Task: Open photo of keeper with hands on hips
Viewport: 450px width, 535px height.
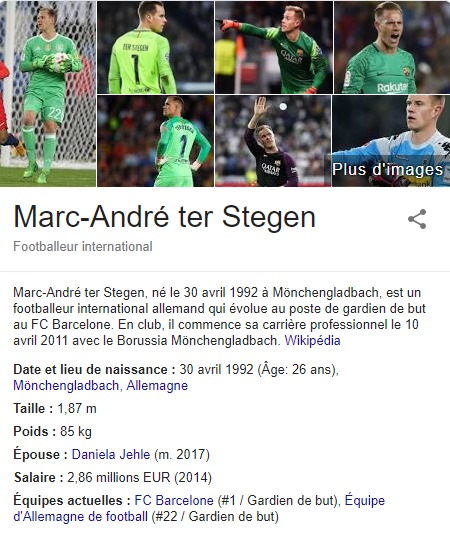Action: pyautogui.click(x=156, y=141)
